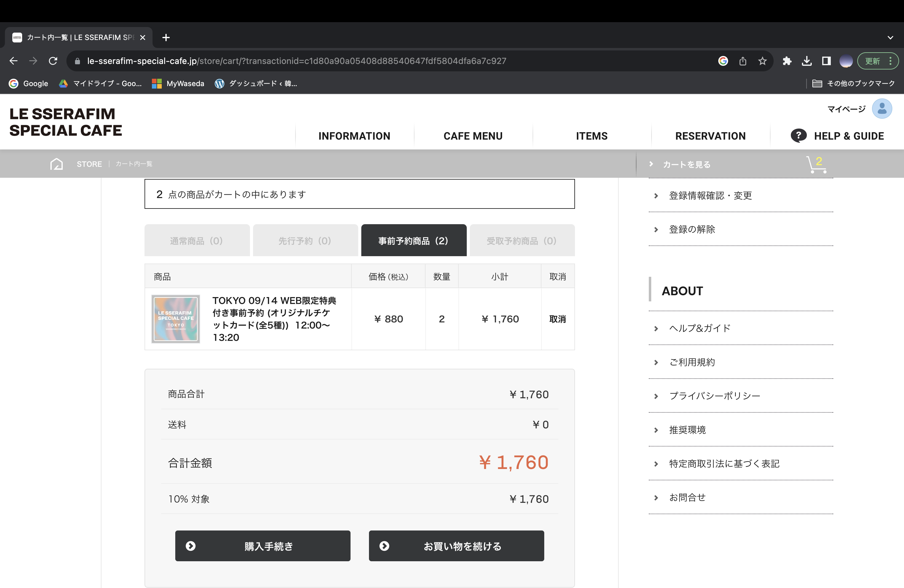904x588 pixels.
Task: Reload the page with the refresh icon
Action: point(53,61)
